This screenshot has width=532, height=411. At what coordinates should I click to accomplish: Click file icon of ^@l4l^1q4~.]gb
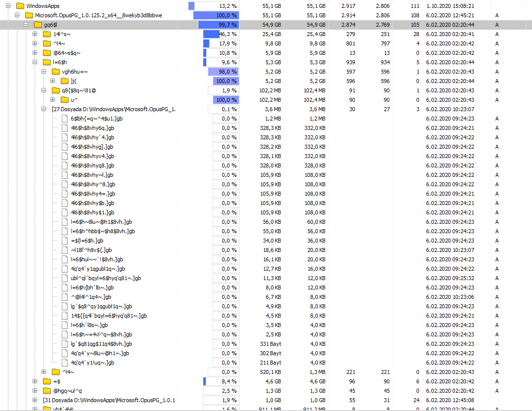pos(65,297)
